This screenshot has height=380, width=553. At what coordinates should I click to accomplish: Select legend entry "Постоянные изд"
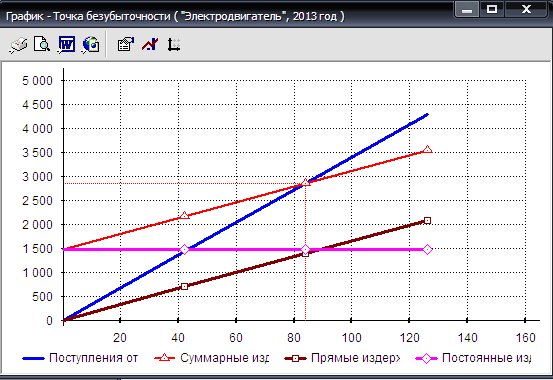[486, 358]
